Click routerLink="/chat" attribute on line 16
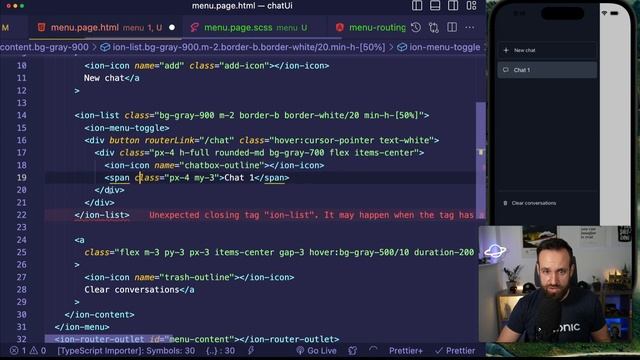This screenshot has width=640, height=360. point(189,140)
